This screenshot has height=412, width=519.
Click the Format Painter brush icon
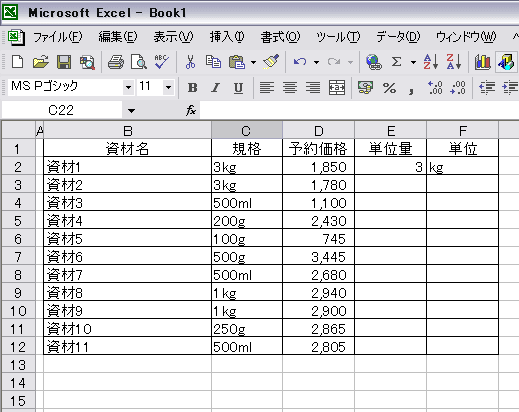tap(271, 62)
